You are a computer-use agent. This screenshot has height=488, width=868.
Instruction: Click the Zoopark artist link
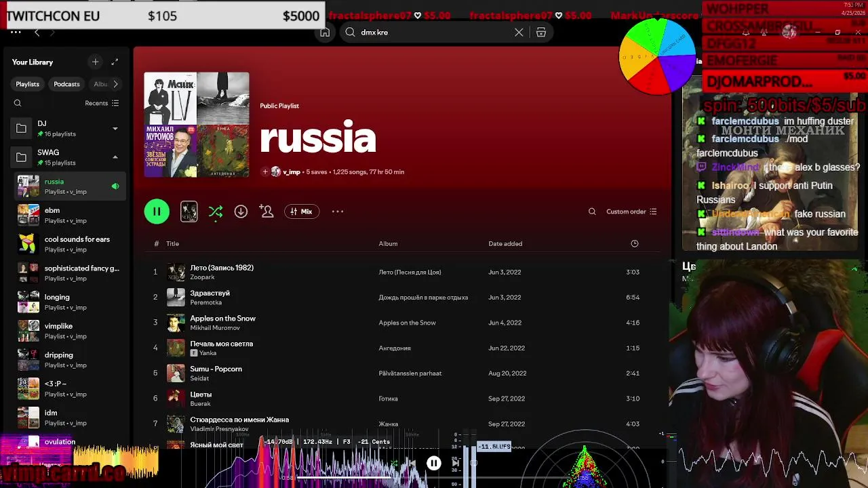[202, 277]
